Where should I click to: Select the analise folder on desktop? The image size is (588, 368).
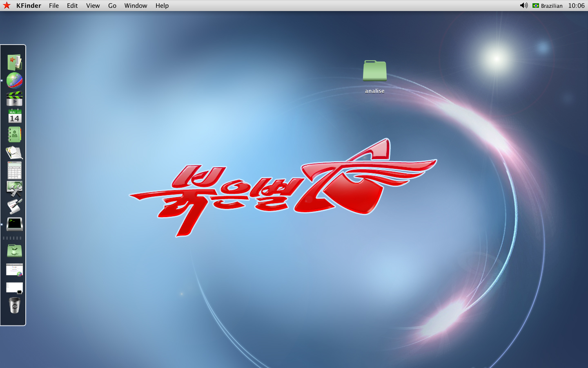pyautogui.click(x=375, y=71)
